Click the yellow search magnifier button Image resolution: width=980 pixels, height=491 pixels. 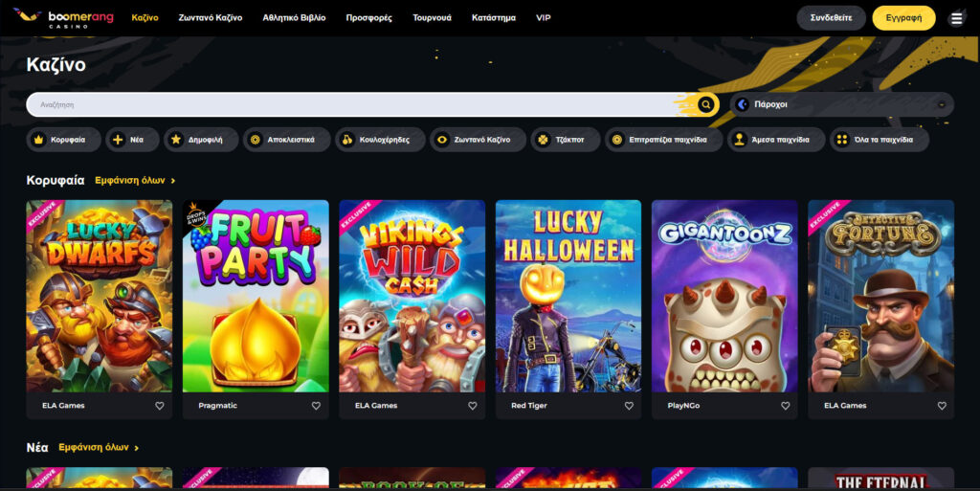click(x=705, y=104)
